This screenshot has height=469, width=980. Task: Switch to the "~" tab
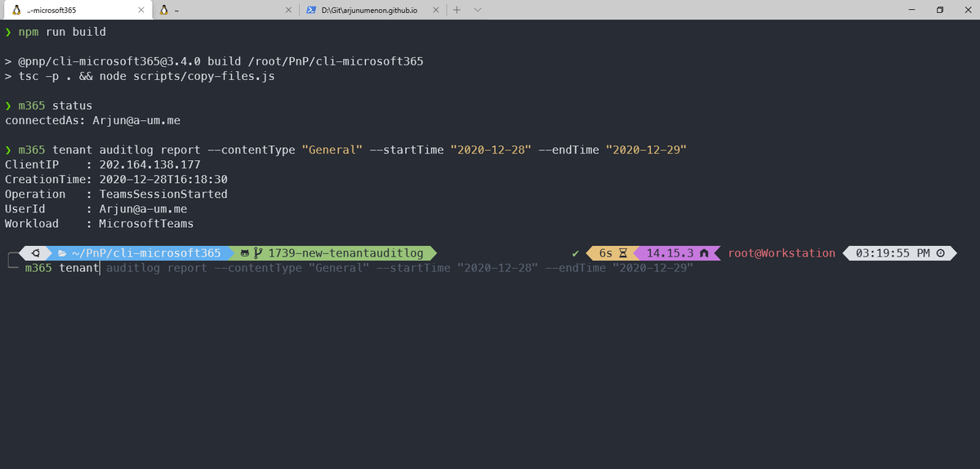pyautogui.click(x=225, y=10)
